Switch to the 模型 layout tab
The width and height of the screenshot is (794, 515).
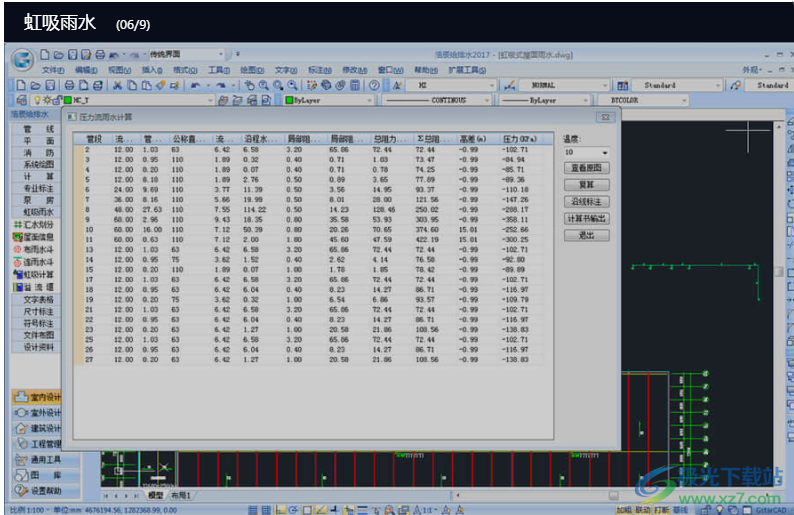pyautogui.click(x=155, y=495)
